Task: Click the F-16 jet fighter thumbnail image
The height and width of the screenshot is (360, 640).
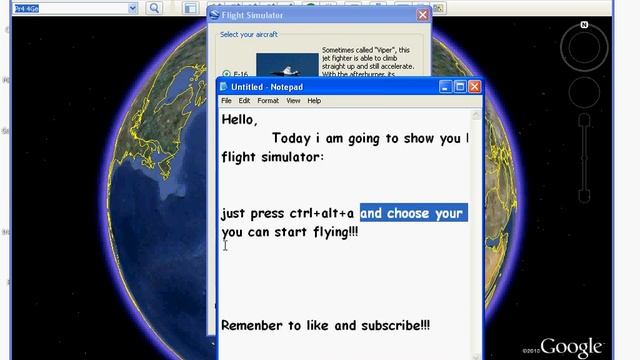Action: (x=287, y=65)
